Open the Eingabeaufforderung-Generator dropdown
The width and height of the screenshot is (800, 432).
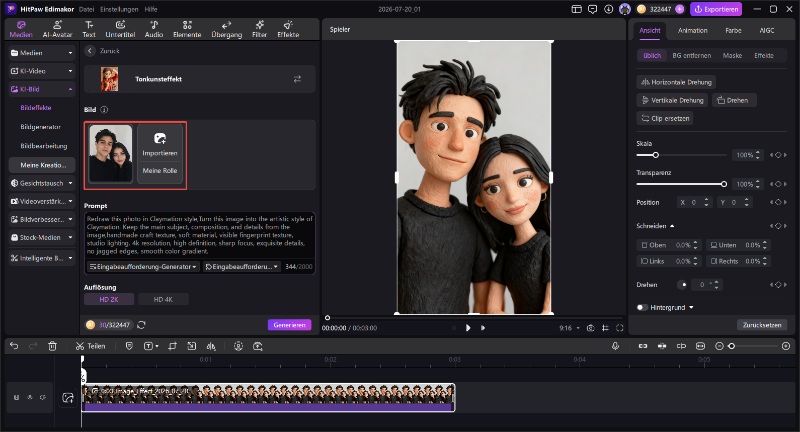(x=143, y=267)
